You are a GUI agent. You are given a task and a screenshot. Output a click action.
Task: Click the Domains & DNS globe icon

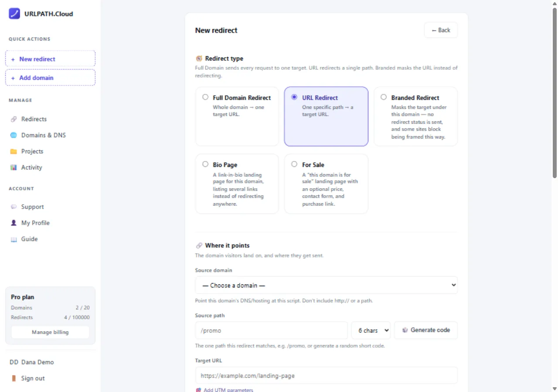[x=14, y=135]
